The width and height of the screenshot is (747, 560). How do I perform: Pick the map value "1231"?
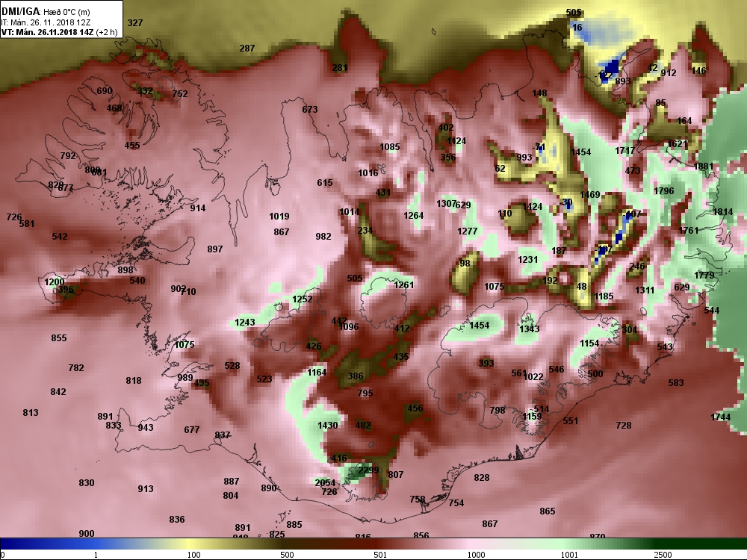[x=528, y=260]
